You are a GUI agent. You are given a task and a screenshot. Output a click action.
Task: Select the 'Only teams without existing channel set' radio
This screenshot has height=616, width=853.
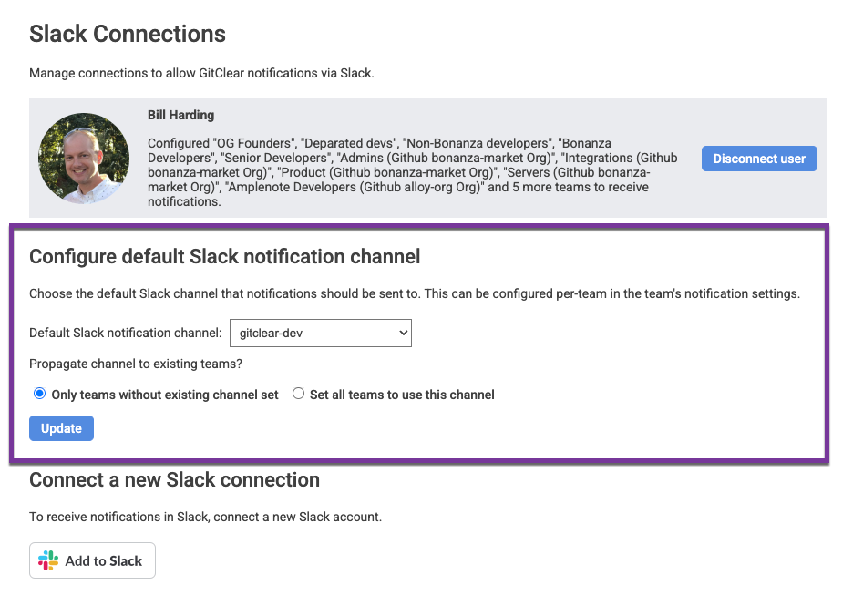pyautogui.click(x=39, y=395)
